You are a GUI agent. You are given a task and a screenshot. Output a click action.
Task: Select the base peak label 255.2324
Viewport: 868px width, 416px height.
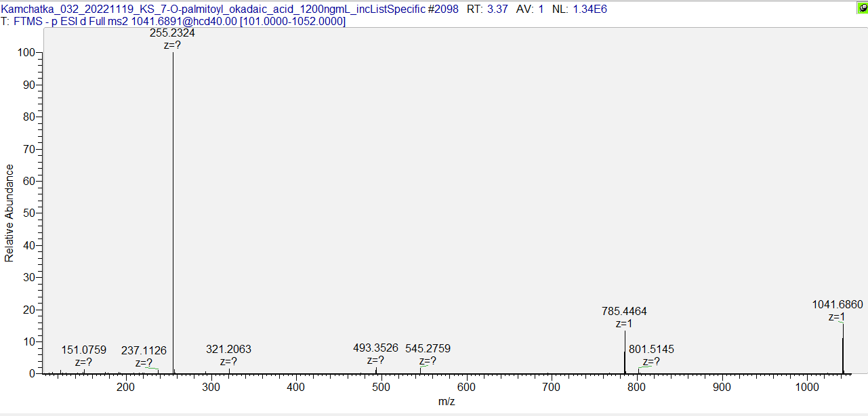click(172, 33)
